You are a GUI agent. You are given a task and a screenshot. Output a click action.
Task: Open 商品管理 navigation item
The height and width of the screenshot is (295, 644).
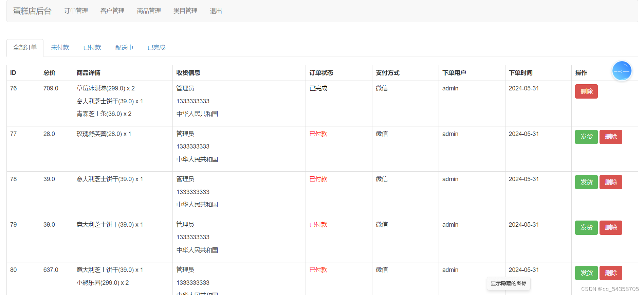[x=149, y=11]
